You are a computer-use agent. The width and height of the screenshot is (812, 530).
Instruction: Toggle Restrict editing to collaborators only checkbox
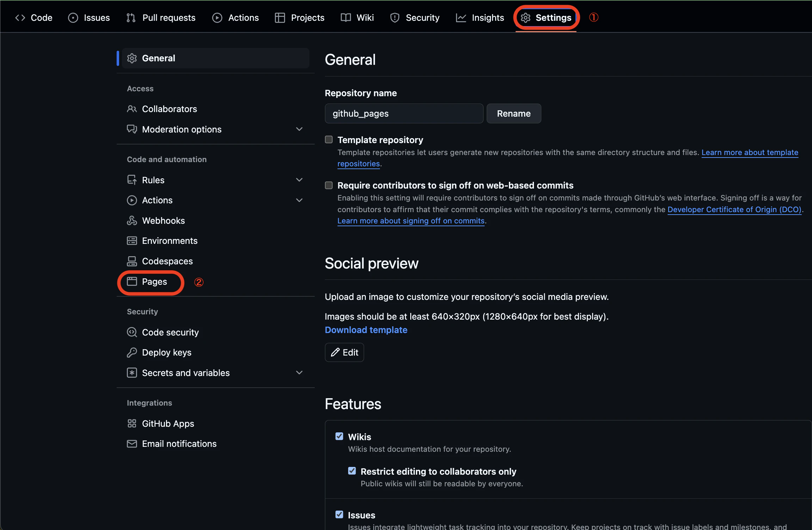click(x=352, y=471)
